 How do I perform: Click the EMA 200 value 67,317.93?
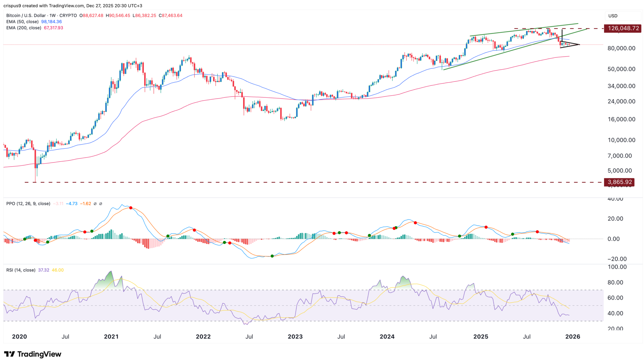[x=53, y=28]
